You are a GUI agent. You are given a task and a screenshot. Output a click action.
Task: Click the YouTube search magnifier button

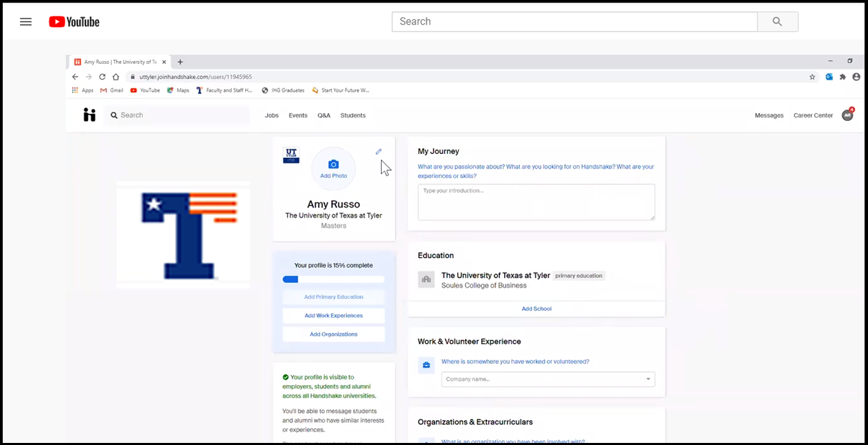777,21
